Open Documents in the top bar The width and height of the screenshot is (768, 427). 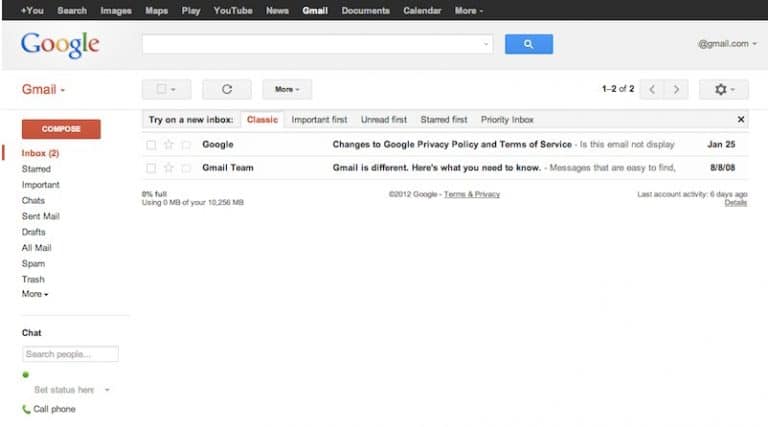click(x=365, y=10)
